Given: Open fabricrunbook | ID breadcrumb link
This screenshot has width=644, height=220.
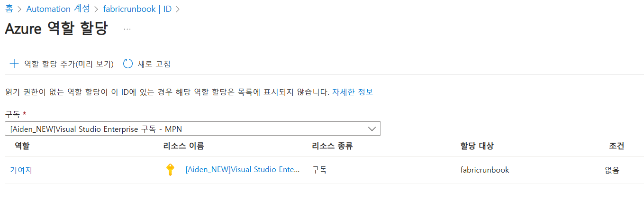Looking at the screenshot, I should 137,9.
